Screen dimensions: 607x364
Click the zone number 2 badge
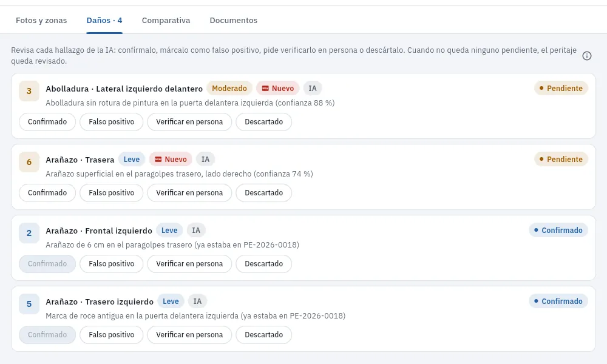tap(29, 233)
